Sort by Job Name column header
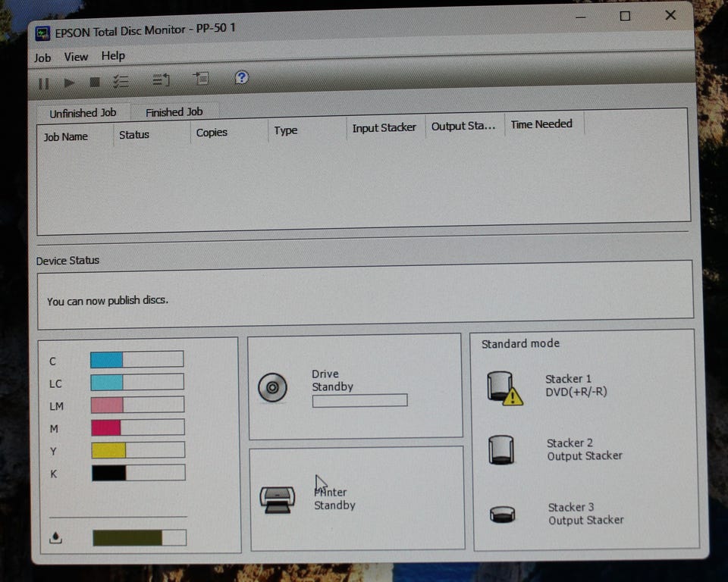 click(x=75, y=136)
